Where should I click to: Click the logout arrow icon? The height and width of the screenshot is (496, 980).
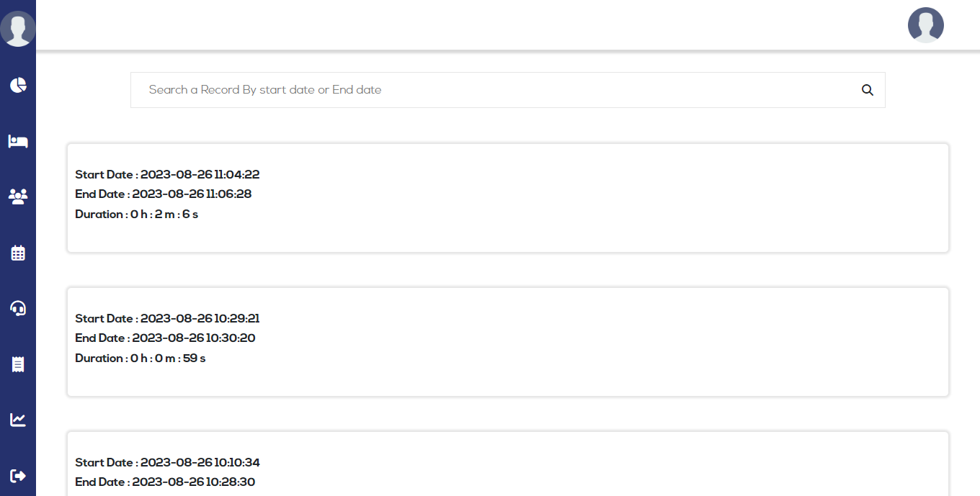pos(18,475)
